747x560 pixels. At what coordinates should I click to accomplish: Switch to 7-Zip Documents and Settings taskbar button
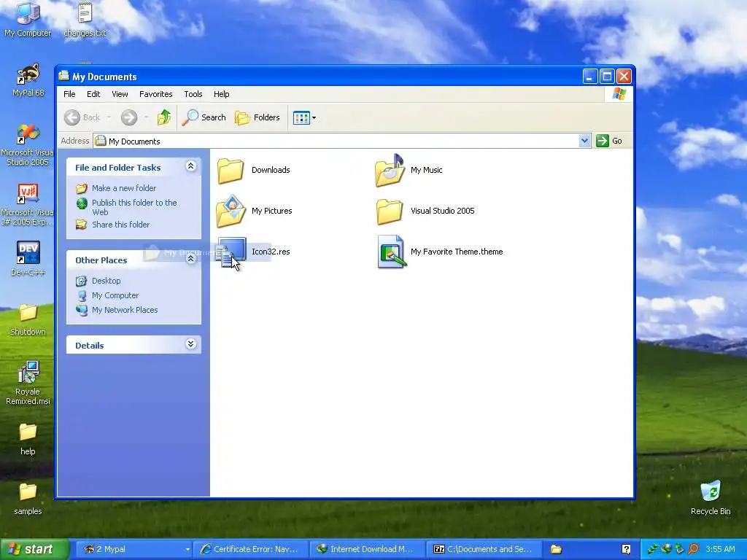tap(484, 549)
